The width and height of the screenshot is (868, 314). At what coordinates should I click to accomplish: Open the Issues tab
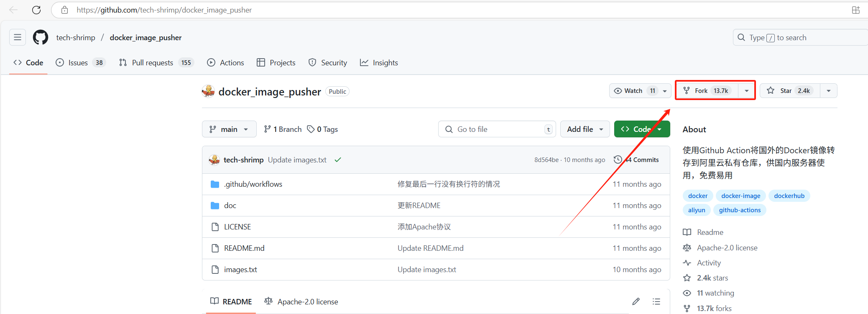coord(81,63)
